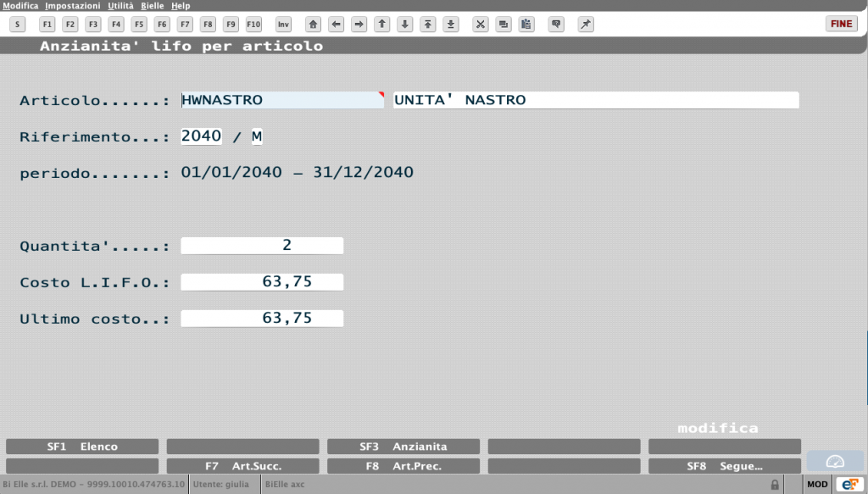
Task: Click the SF3 Anzianita button
Action: coord(403,447)
